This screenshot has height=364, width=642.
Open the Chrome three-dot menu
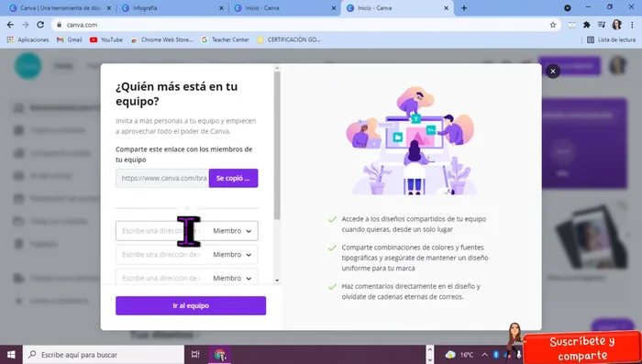[632, 25]
